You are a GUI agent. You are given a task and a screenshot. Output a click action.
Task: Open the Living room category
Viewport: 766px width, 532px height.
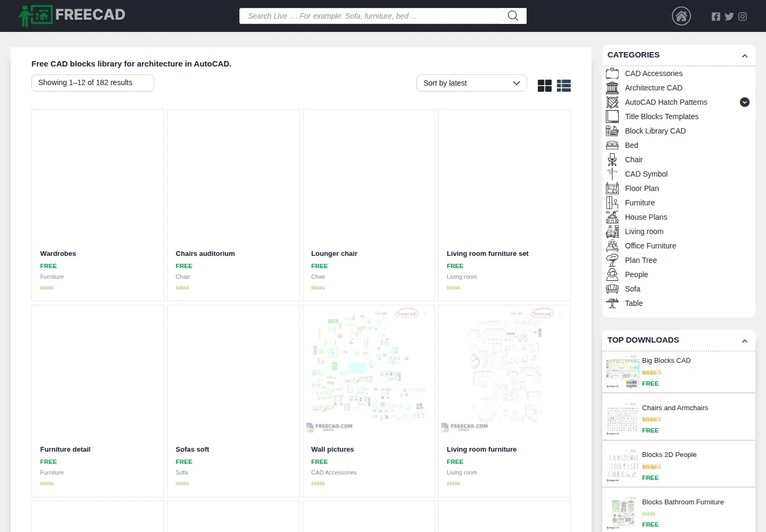[644, 231]
